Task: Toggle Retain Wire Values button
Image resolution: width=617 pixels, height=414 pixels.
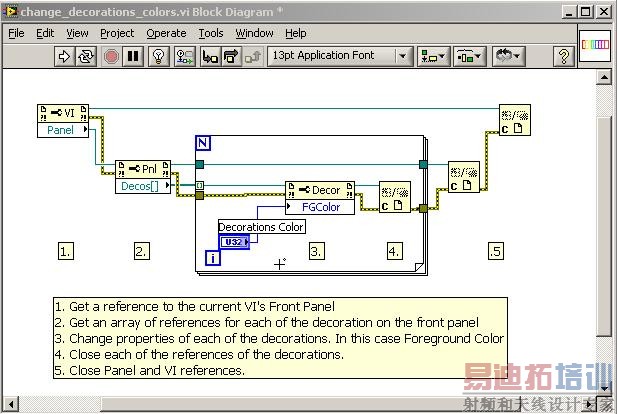Action: coord(185,57)
